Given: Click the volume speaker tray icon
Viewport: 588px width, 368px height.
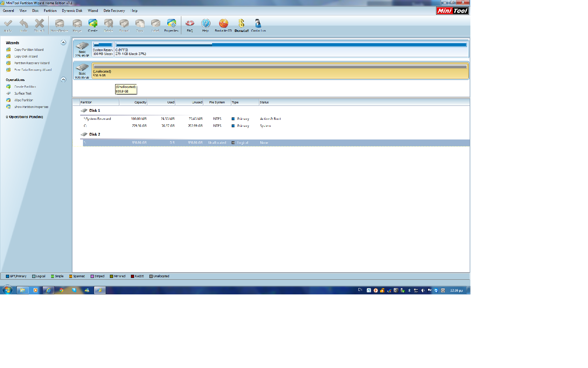Looking at the screenshot, I should [x=423, y=290].
